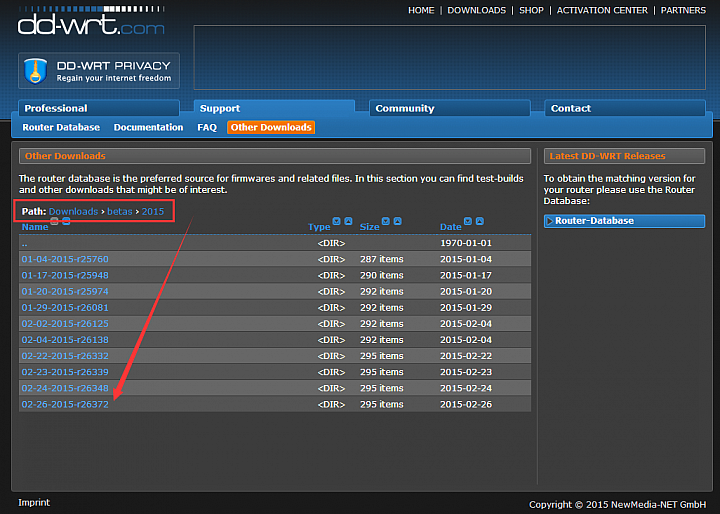Go up to parent directory (..)
720x514 pixels.
[x=25, y=243]
